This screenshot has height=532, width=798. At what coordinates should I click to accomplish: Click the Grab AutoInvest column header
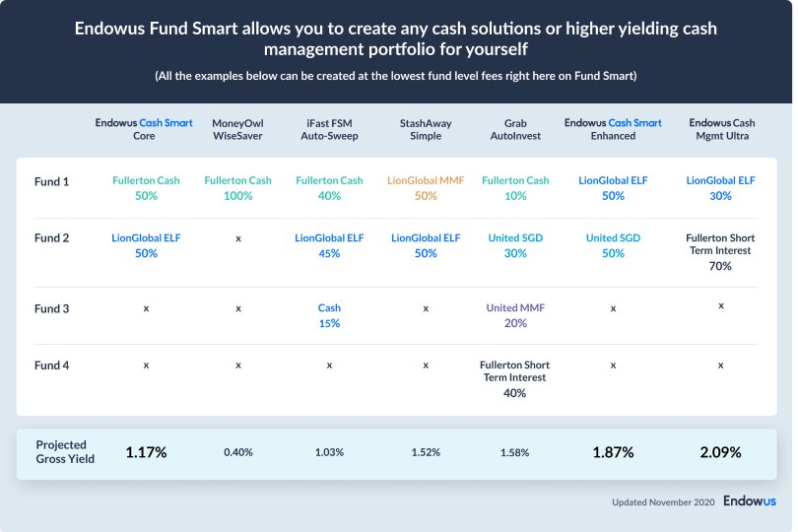(515, 129)
